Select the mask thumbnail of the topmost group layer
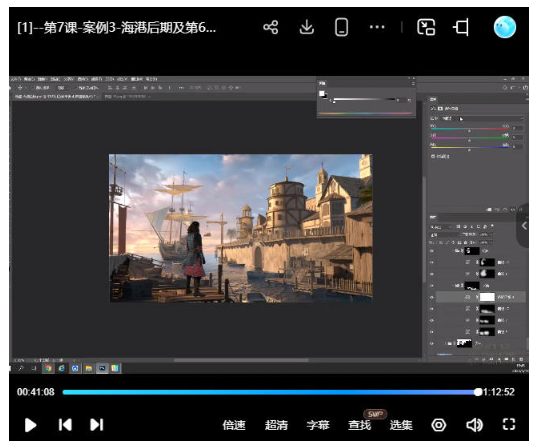The image size is (536, 446). 472,251
